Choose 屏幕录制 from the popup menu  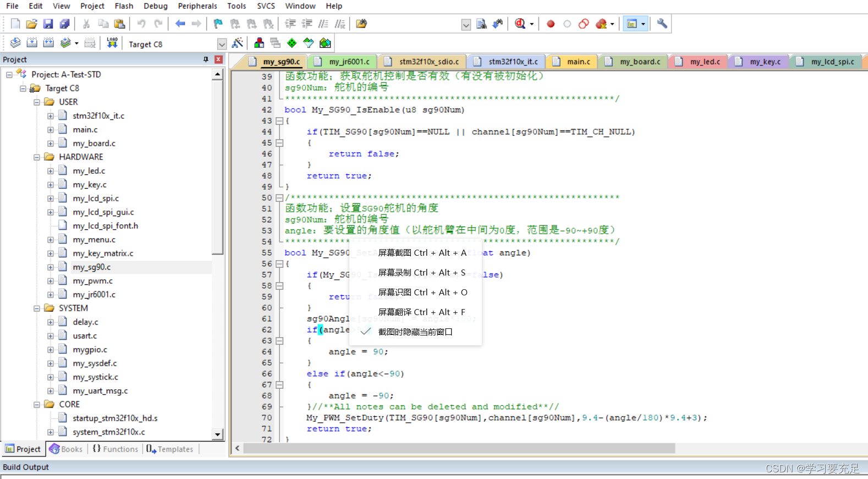point(415,272)
